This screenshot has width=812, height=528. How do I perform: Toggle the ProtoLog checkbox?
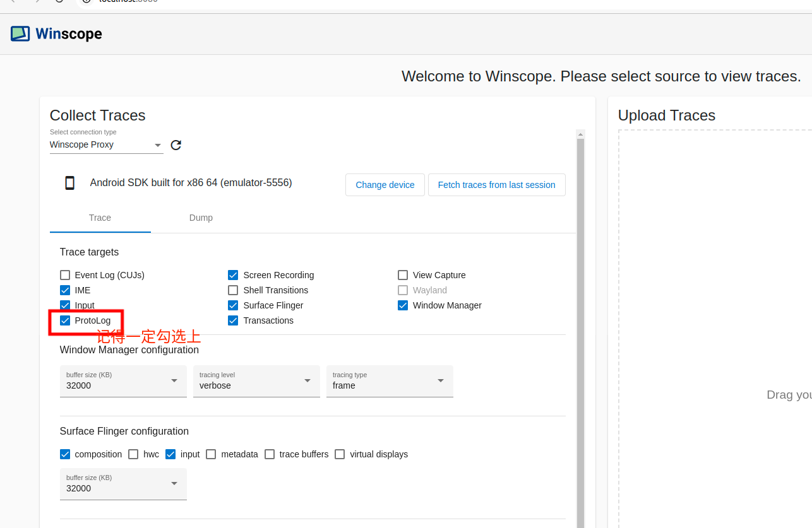coord(65,320)
